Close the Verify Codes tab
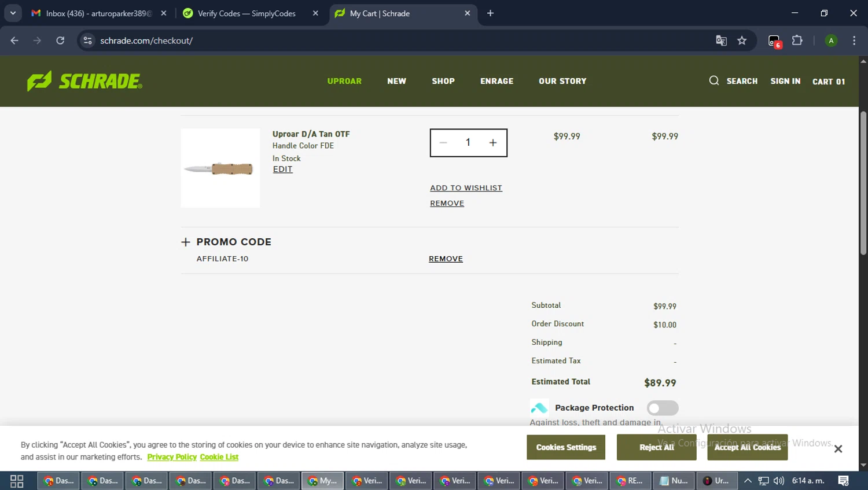 click(x=315, y=13)
